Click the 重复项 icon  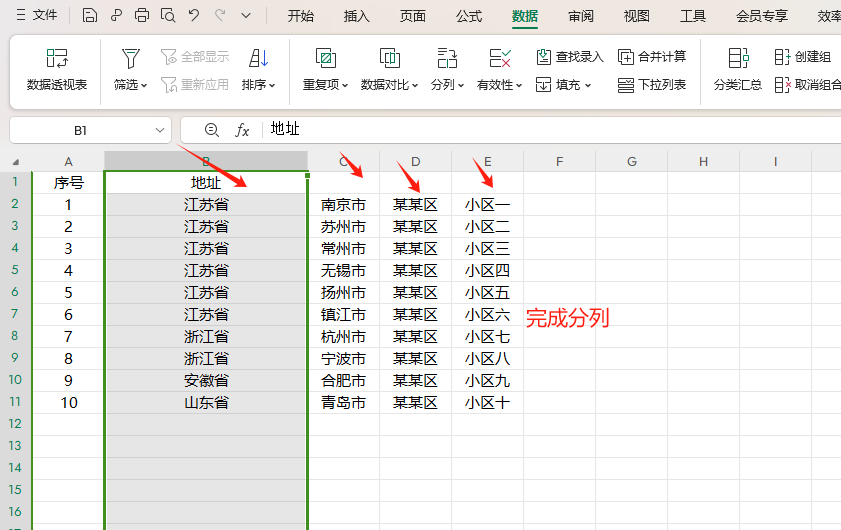[x=326, y=58]
